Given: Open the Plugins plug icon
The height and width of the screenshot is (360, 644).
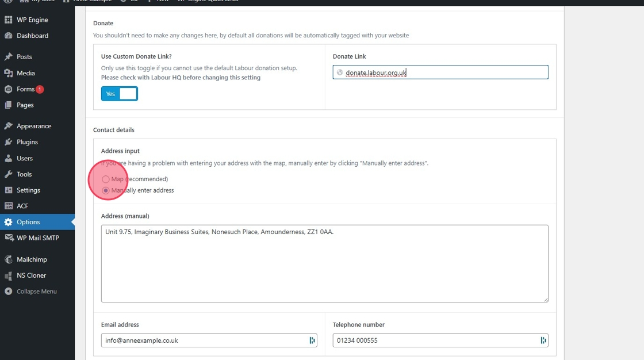Looking at the screenshot, I should tap(8, 142).
